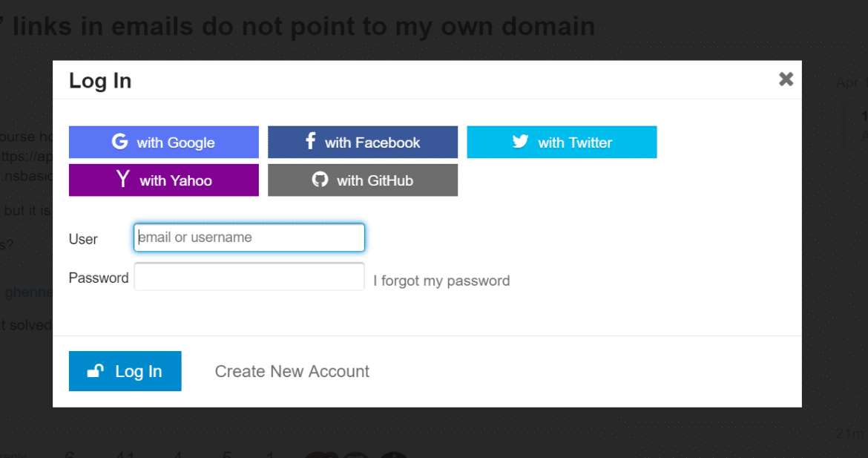Open the Create New Account link
The height and width of the screenshot is (458, 868).
pyautogui.click(x=292, y=371)
